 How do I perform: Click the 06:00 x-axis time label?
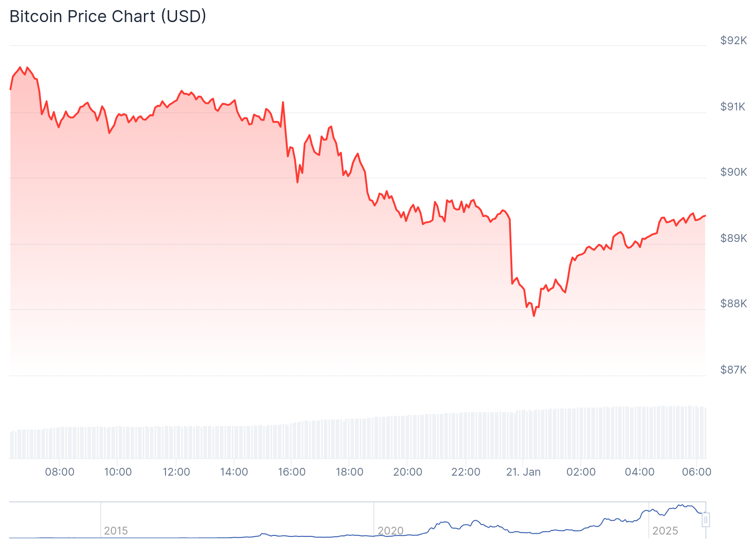pos(697,472)
